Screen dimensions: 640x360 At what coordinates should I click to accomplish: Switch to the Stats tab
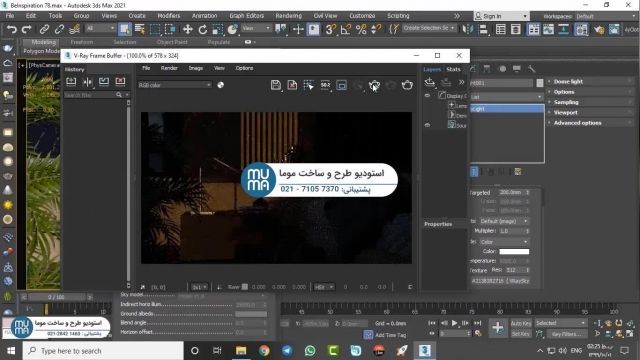453,69
